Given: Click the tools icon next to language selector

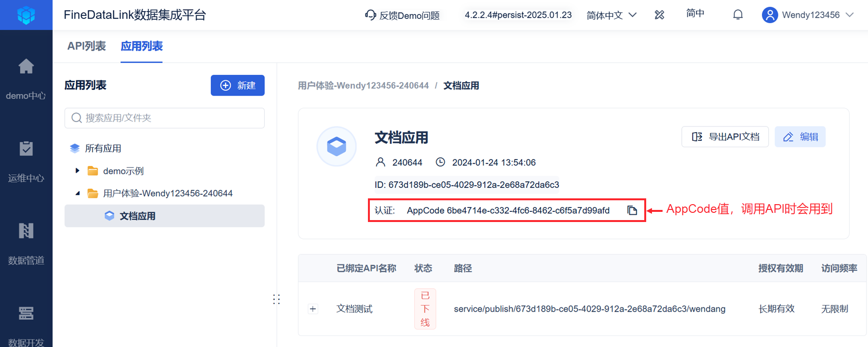Looking at the screenshot, I should pos(659,15).
